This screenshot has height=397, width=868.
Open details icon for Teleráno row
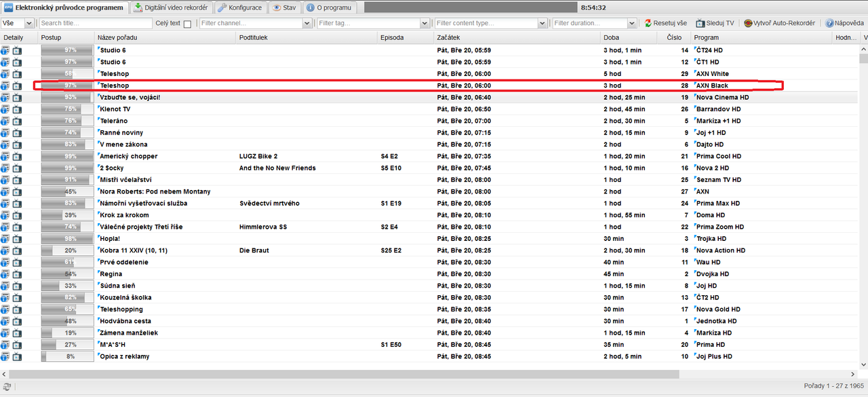click(5, 121)
